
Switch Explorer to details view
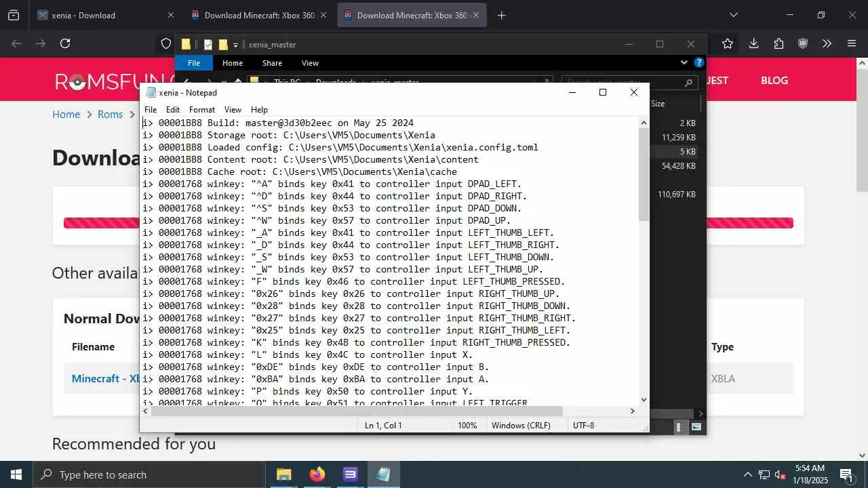(x=678, y=427)
